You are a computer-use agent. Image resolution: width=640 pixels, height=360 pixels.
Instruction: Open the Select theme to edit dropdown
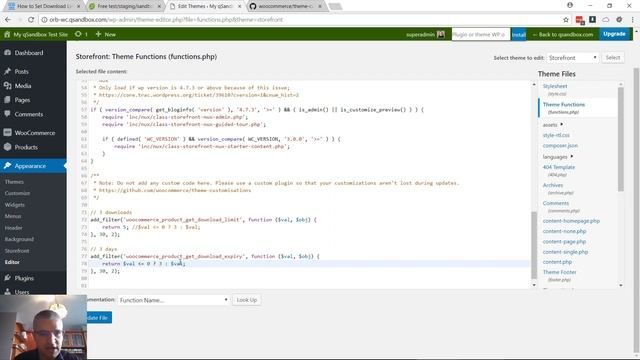[x=573, y=58]
